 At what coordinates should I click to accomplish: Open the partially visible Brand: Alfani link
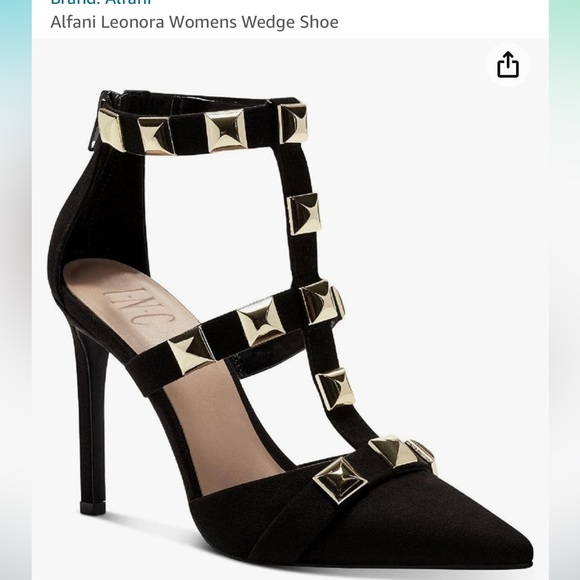point(101,2)
